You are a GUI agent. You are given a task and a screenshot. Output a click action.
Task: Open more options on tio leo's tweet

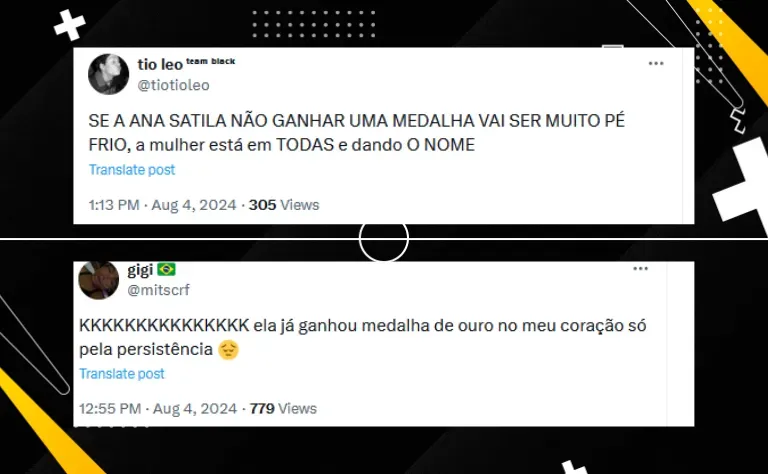656,64
